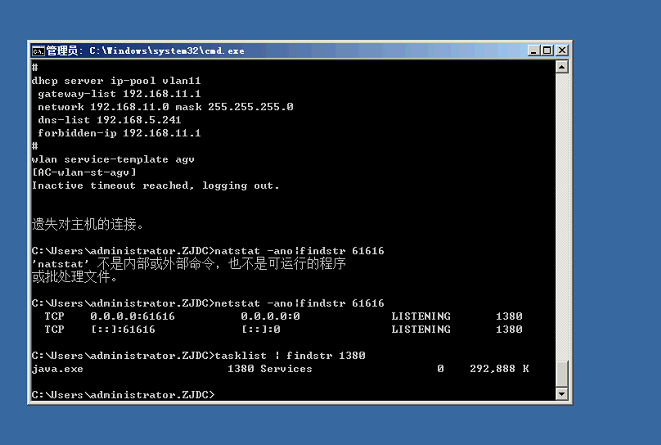Click the vertical scrollbar thumb

(x=562, y=373)
